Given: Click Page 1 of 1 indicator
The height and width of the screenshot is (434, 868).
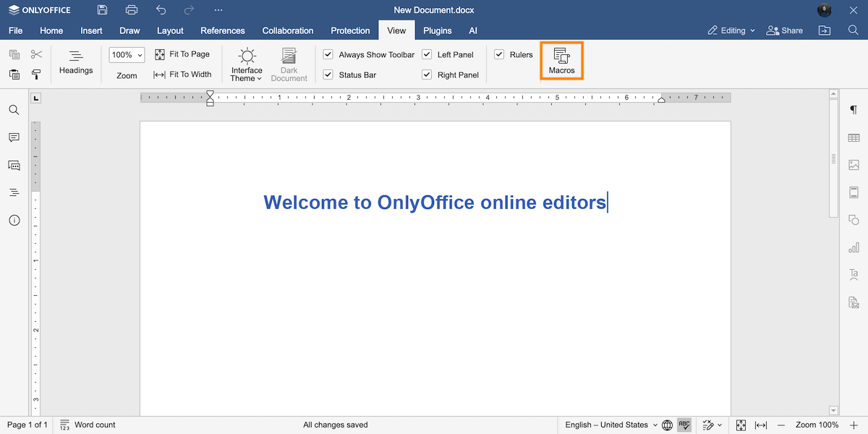Looking at the screenshot, I should point(27,425).
